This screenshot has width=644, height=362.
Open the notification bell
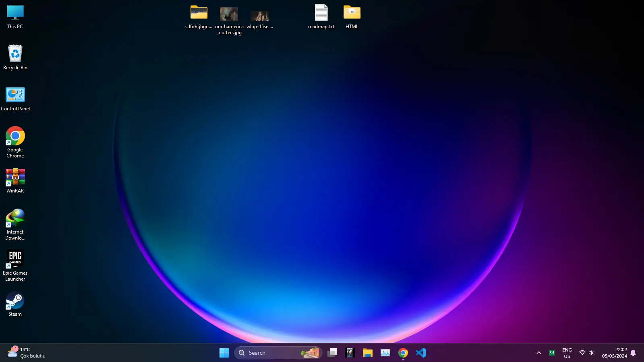click(633, 353)
